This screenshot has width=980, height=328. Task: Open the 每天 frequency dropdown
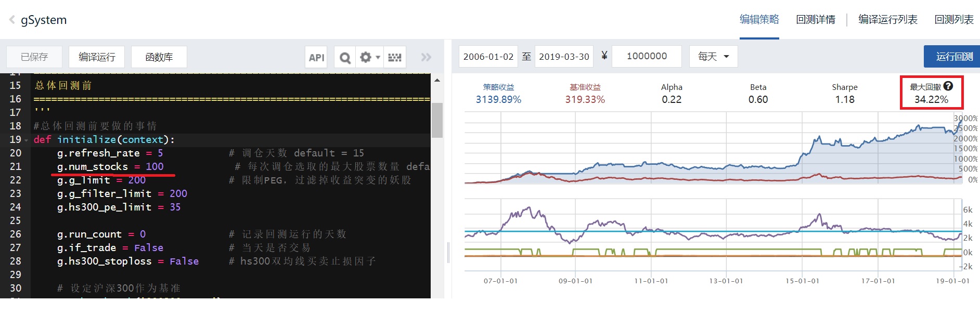point(713,56)
